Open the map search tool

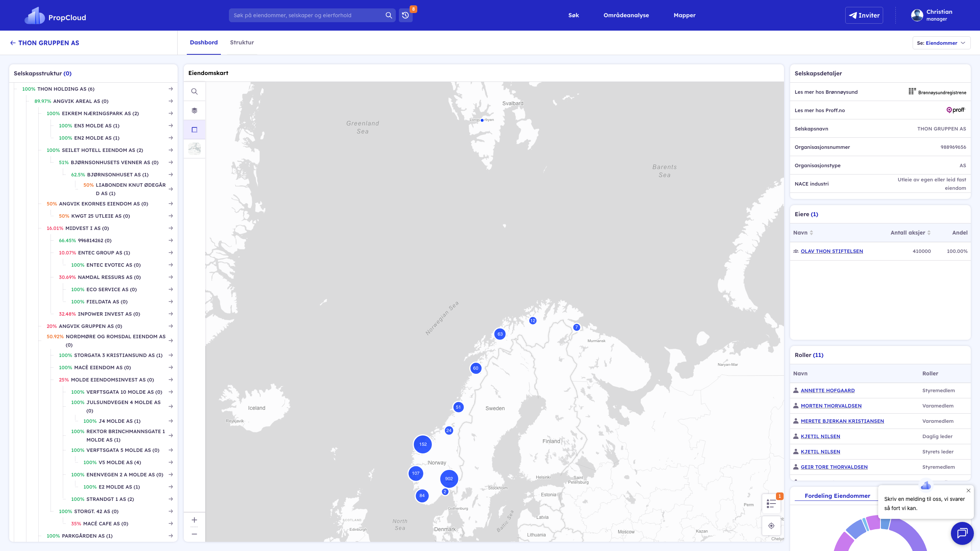click(194, 91)
